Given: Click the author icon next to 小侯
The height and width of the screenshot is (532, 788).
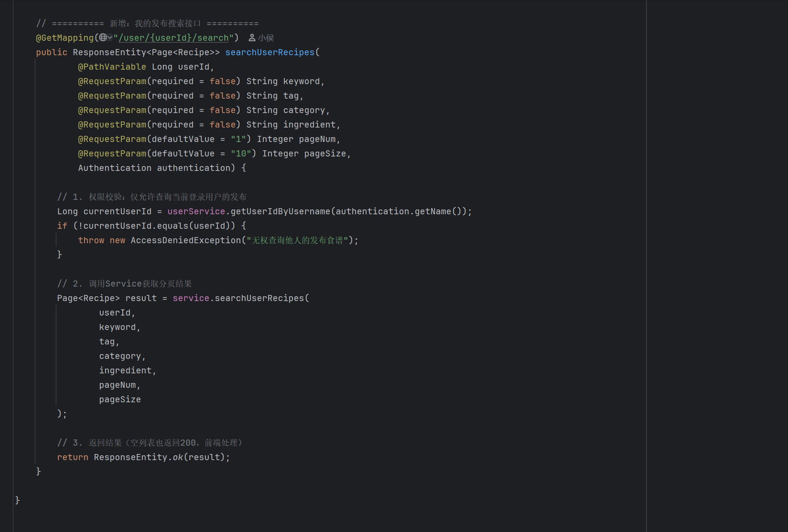Looking at the screenshot, I should click(x=252, y=38).
